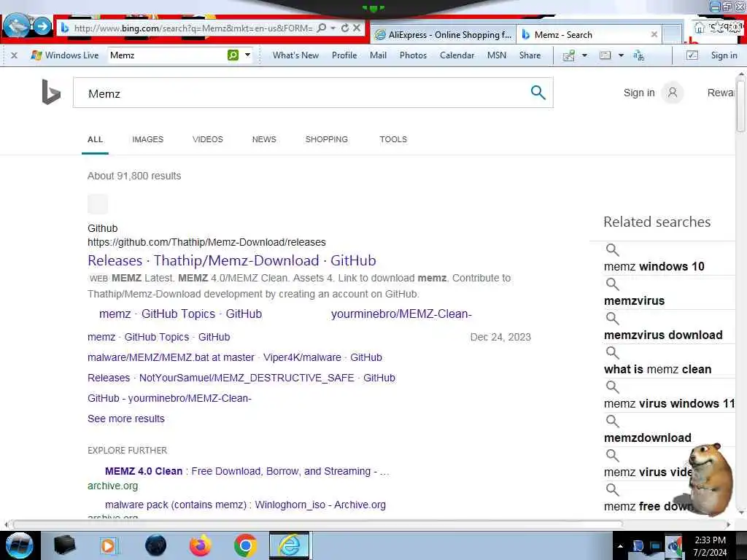
Task: Click the blog/map it toolbar icon
Action: tap(568, 55)
